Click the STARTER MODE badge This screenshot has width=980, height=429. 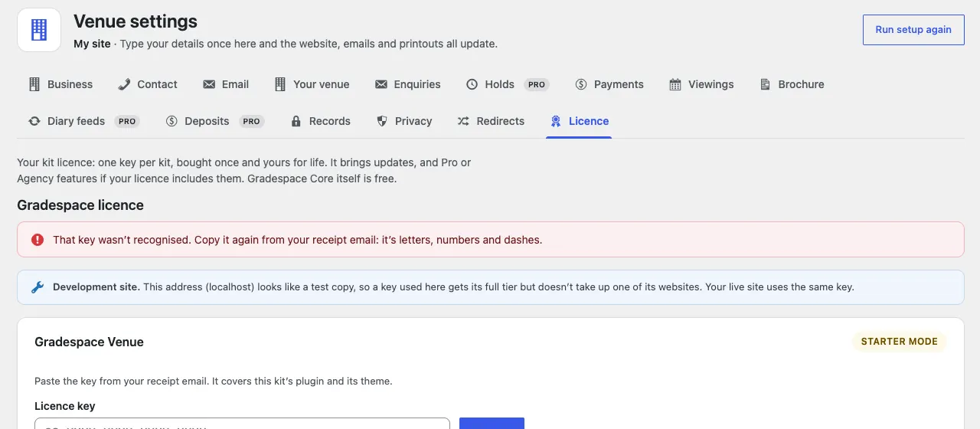[900, 342]
